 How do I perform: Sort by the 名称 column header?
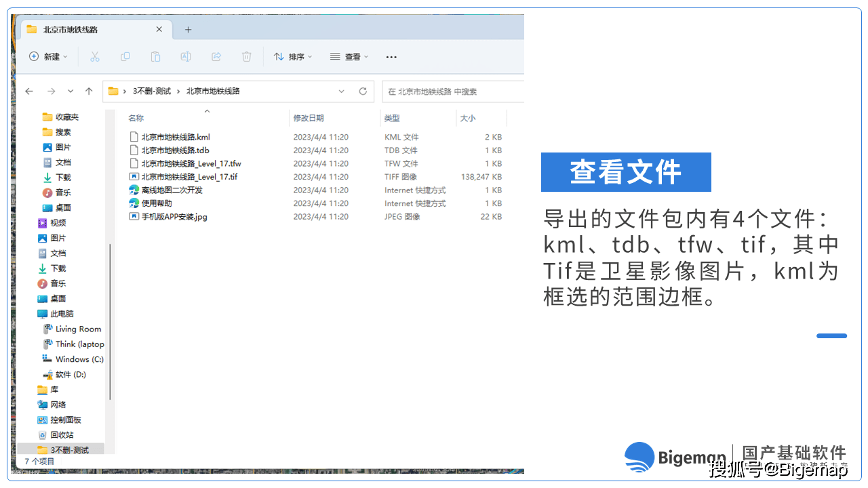(x=136, y=118)
